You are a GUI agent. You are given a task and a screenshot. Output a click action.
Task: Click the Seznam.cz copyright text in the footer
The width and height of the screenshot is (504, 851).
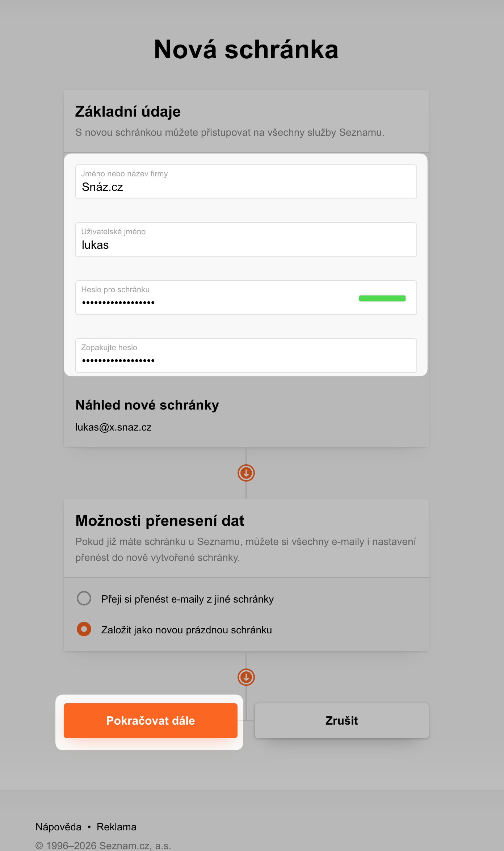(x=103, y=846)
